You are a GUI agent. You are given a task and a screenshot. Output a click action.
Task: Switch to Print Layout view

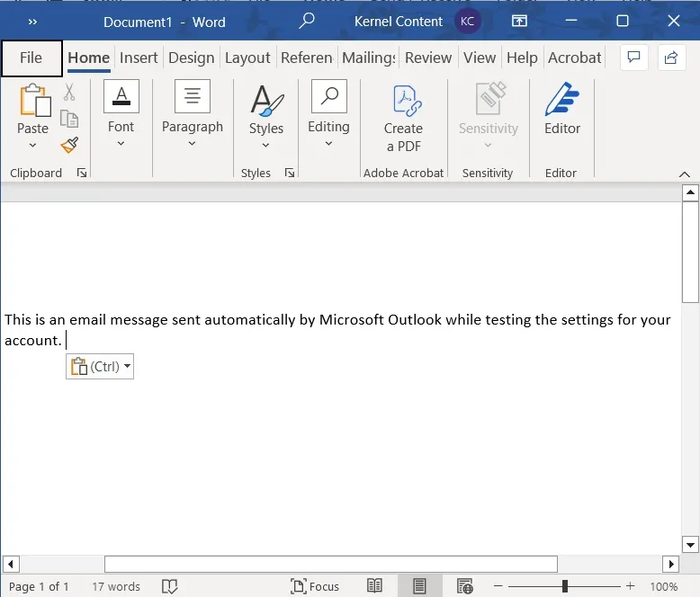click(x=419, y=586)
